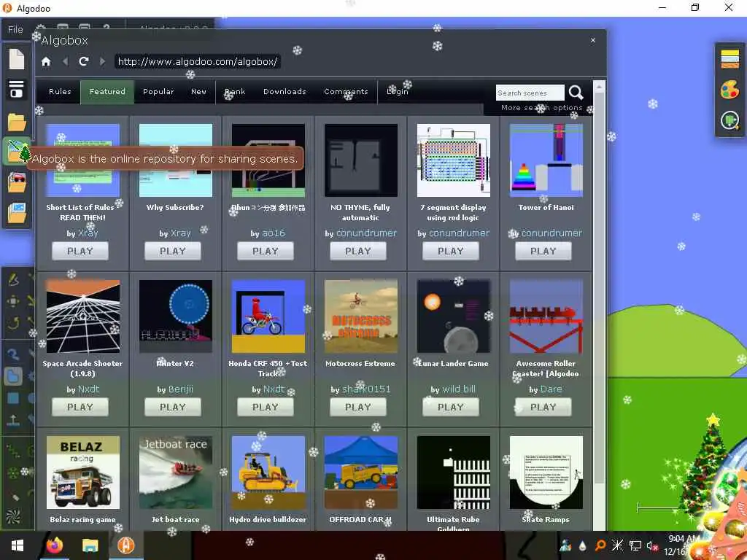Click More search options link

coord(542,108)
